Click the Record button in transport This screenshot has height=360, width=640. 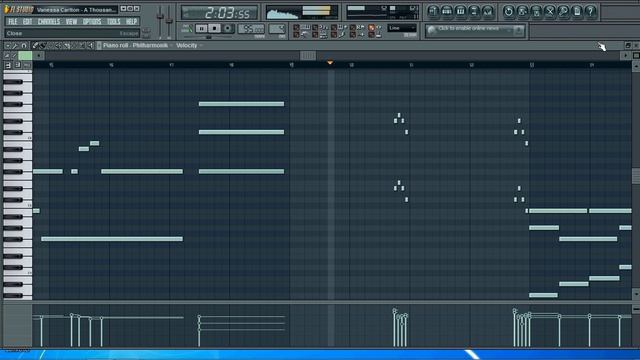point(228,29)
